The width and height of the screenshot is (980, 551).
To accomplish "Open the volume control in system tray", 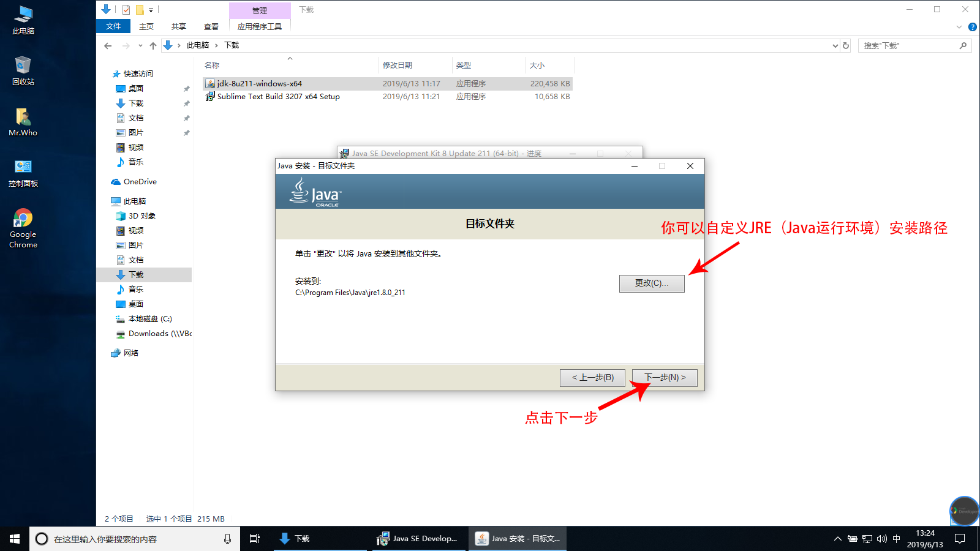I will [882, 539].
